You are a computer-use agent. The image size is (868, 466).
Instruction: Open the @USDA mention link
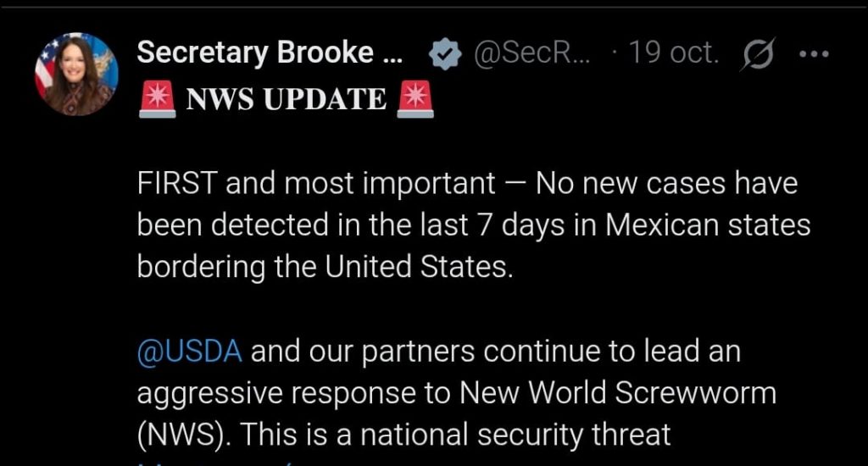pyautogui.click(x=190, y=352)
